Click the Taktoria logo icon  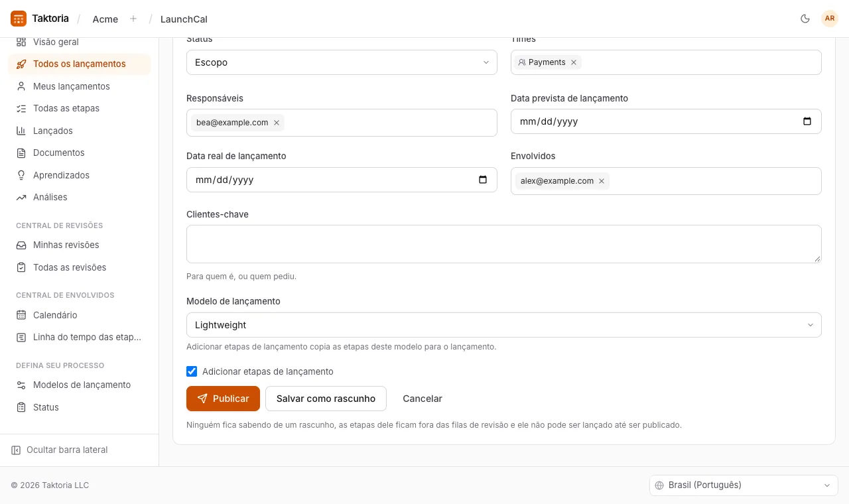(x=19, y=19)
